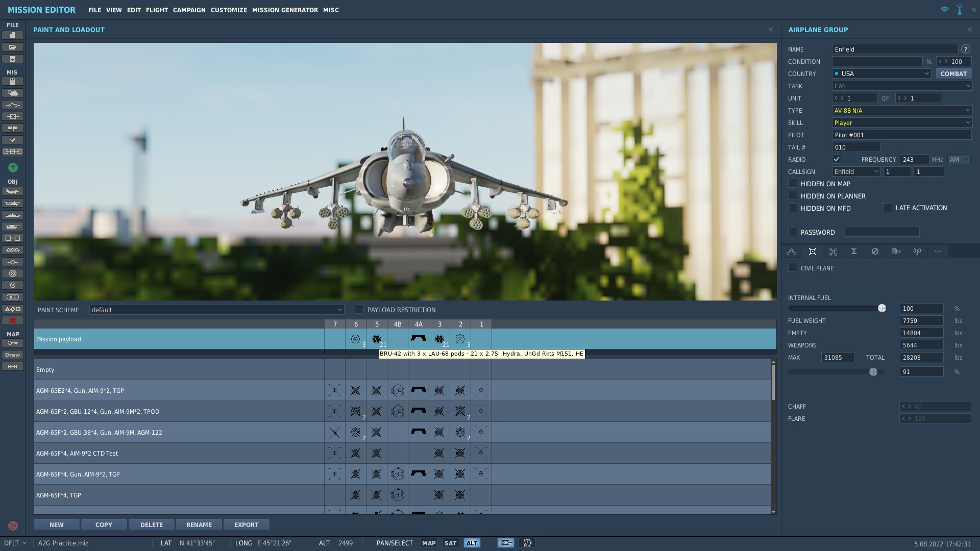The height and width of the screenshot is (551, 980).
Task: Select the airplane group object tool
Action: point(13,191)
